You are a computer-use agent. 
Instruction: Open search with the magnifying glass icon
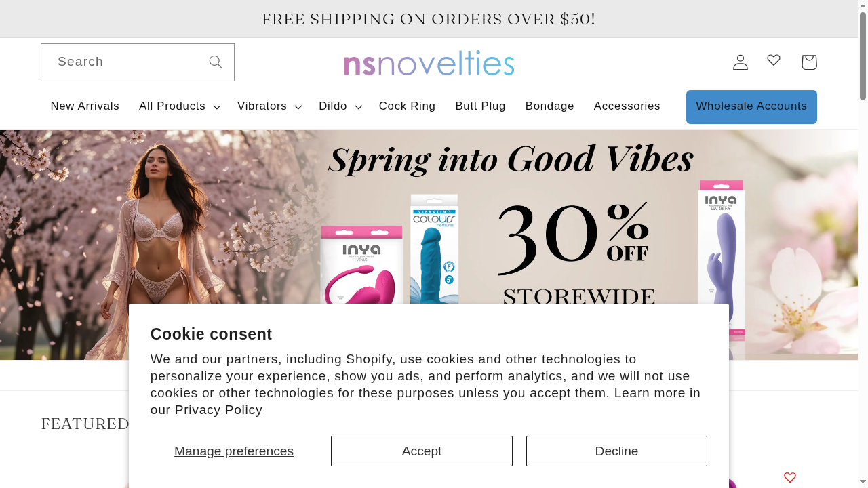pos(216,62)
